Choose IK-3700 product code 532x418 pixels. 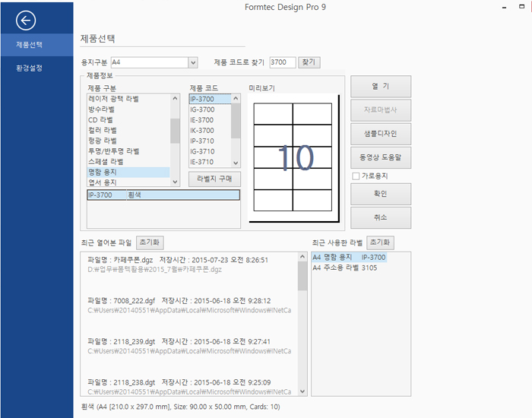tap(210, 131)
